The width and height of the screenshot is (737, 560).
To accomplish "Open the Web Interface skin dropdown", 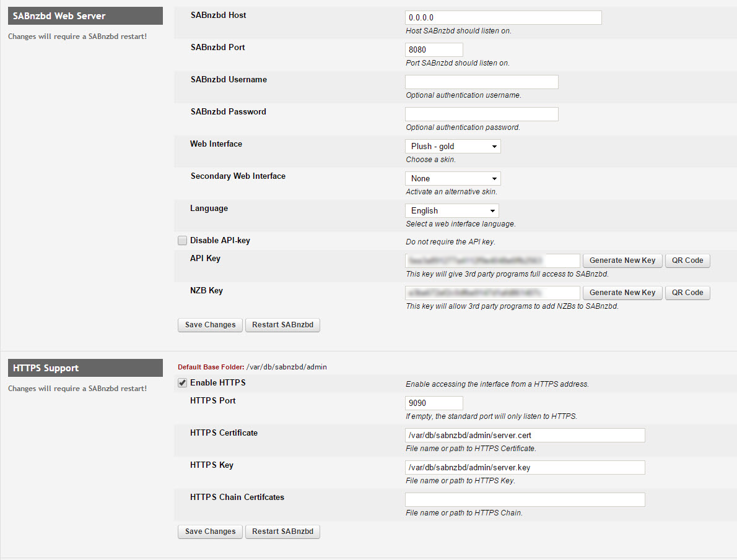I will (453, 146).
